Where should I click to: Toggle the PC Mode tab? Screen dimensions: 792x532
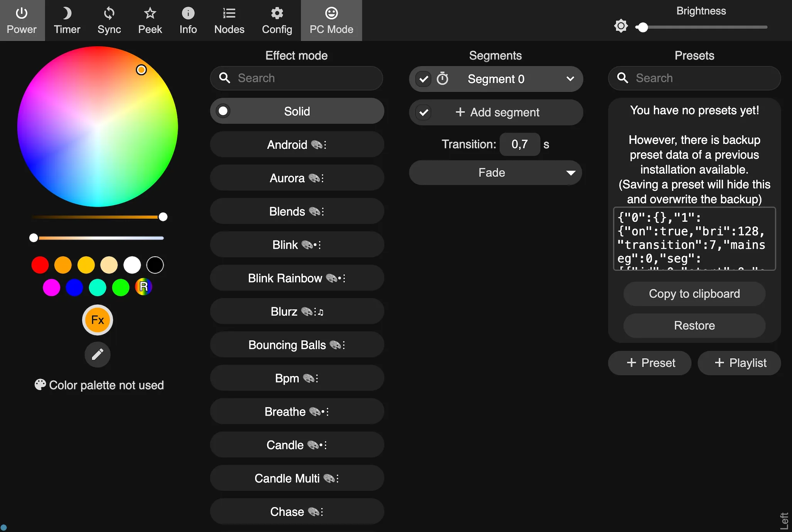point(331,20)
